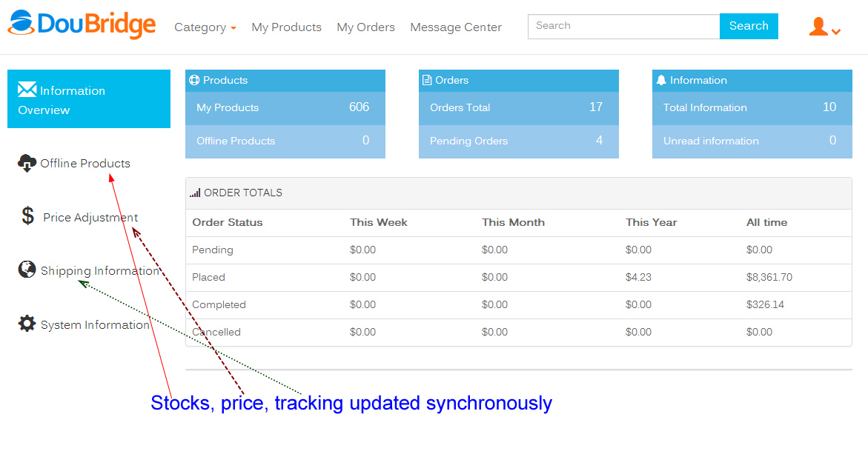The height and width of the screenshot is (454, 868).
Task: Click Pending Orders row showing 4
Action: (519, 141)
